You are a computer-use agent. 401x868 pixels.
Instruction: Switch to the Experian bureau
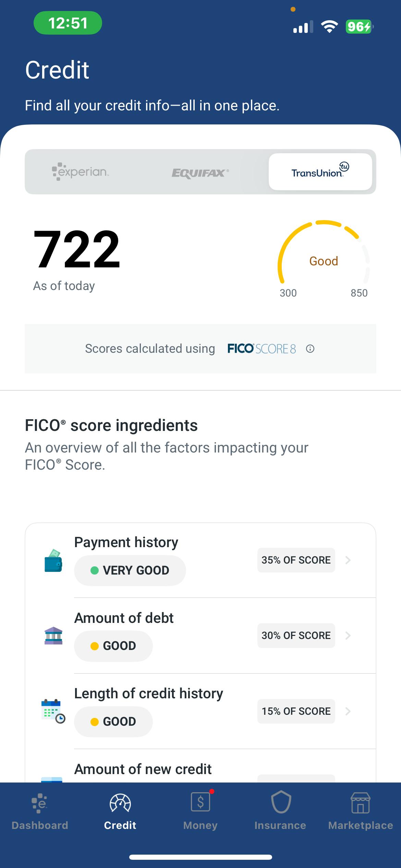click(x=80, y=172)
